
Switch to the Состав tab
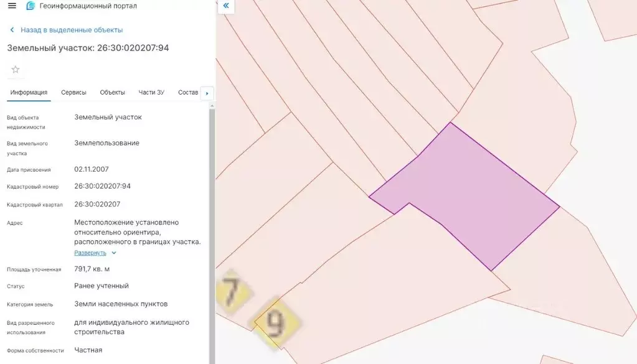(x=188, y=93)
